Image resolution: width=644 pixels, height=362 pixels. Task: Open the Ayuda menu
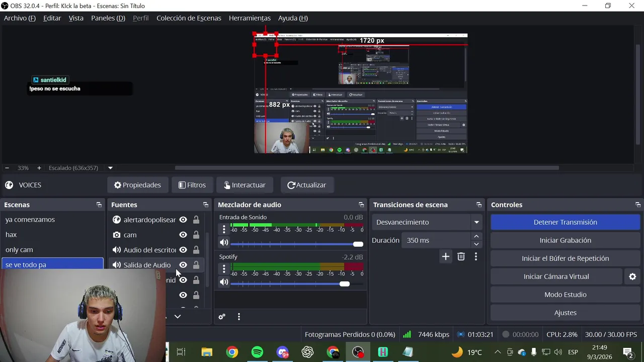(x=293, y=18)
